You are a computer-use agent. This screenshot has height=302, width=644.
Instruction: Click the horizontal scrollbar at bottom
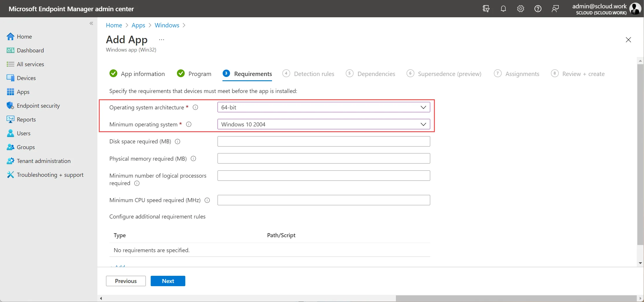516,298
